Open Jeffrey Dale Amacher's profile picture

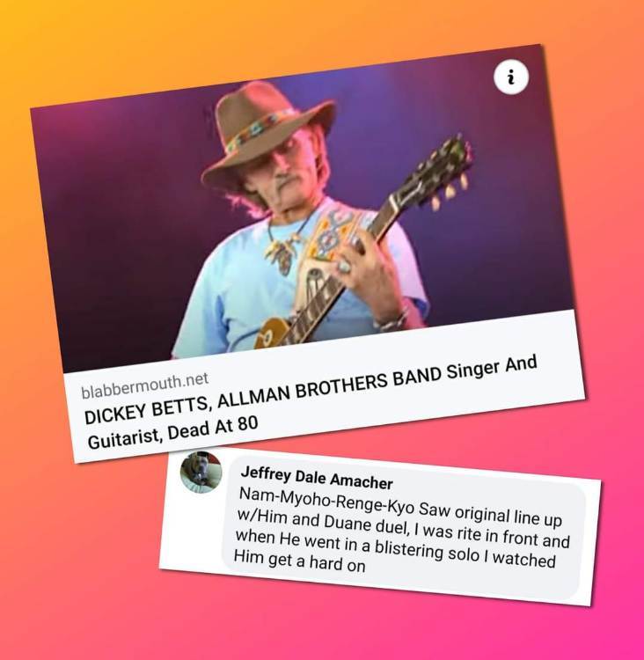click(x=201, y=472)
